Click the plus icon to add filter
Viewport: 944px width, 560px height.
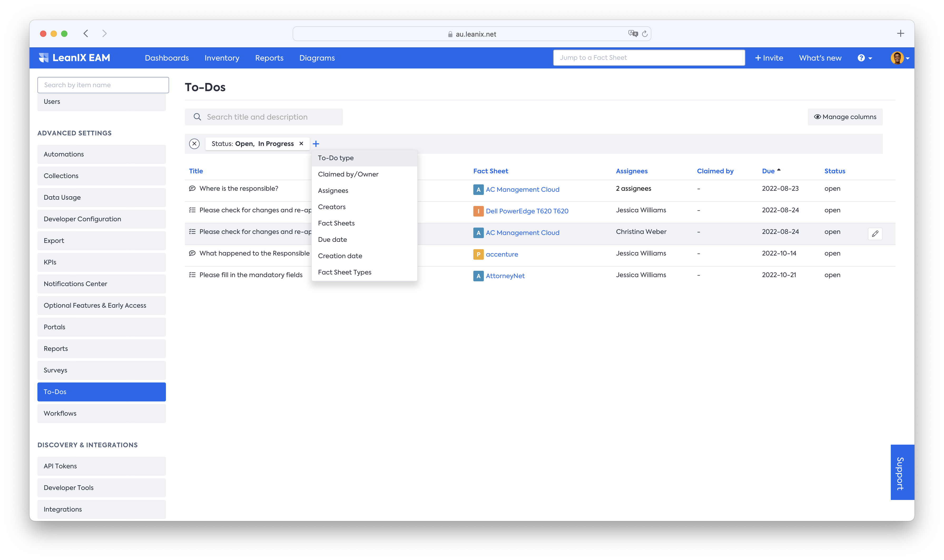[x=316, y=144]
